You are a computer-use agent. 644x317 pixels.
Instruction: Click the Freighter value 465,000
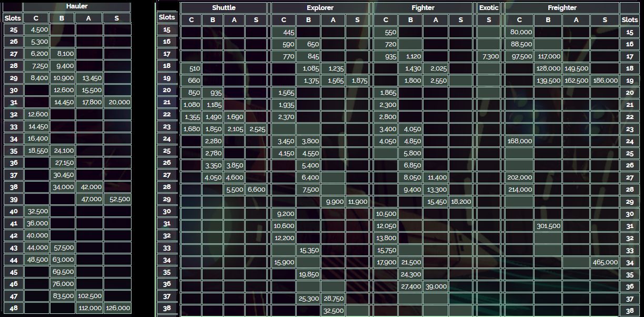605,262
